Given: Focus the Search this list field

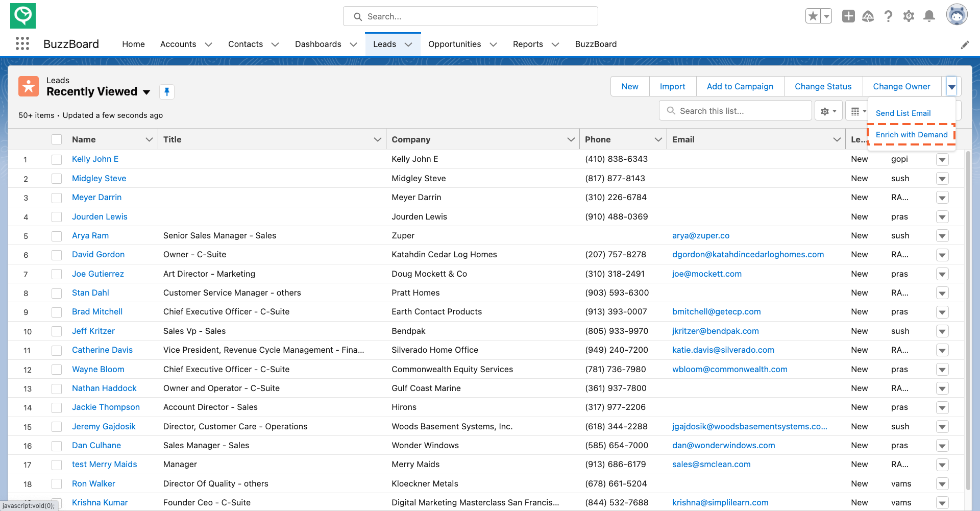Looking at the screenshot, I should click(735, 111).
